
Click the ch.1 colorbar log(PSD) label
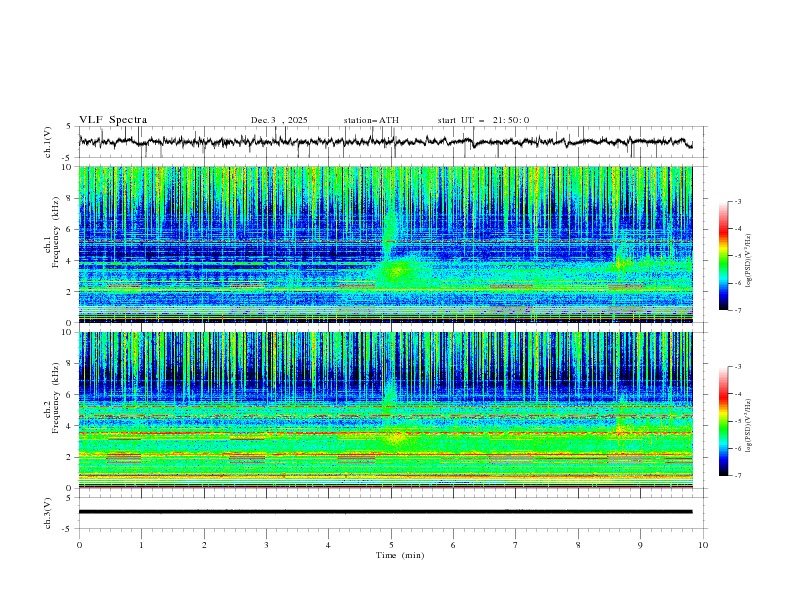tap(748, 261)
